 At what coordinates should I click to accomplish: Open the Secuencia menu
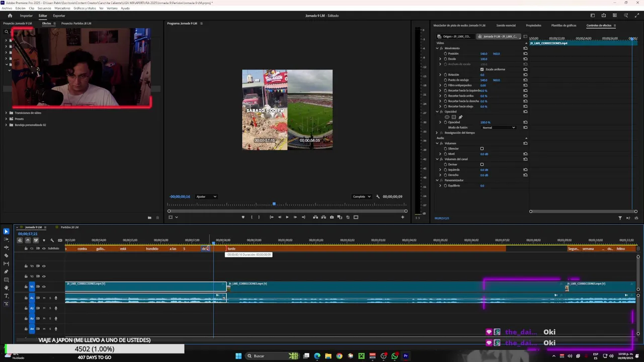(44, 9)
